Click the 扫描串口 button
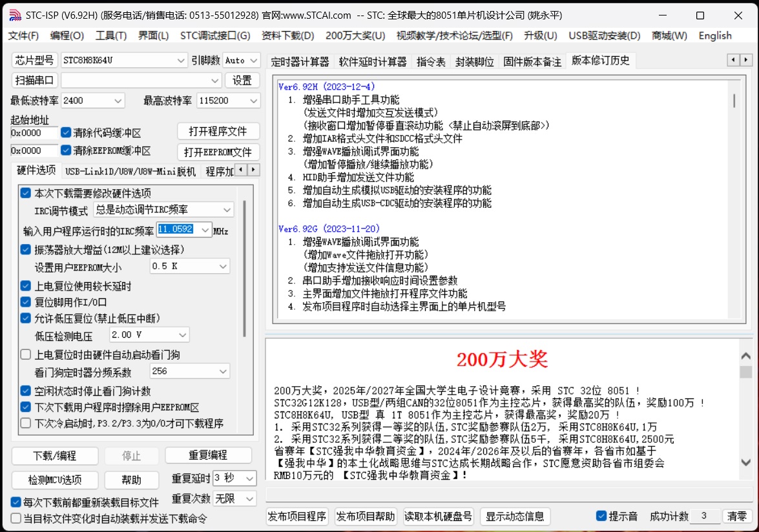 coord(34,80)
